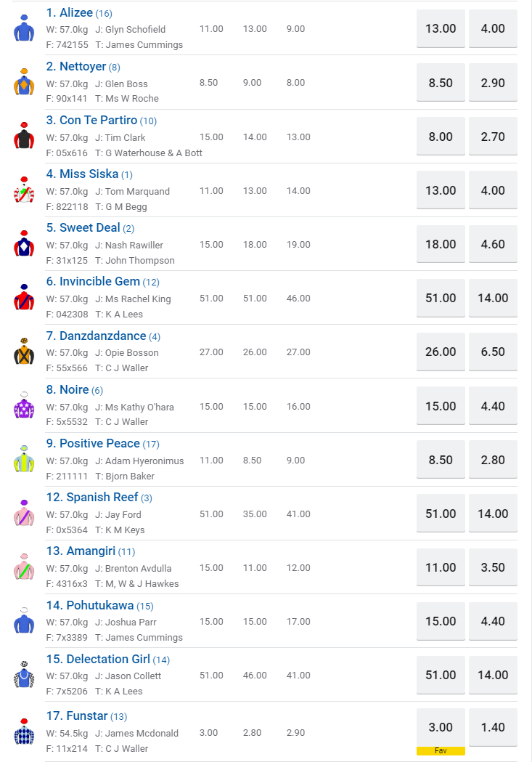Screen dimensions: 532x762
Task: Select Danzdanzdance win odds 26.00
Action: tap(441, 352)
